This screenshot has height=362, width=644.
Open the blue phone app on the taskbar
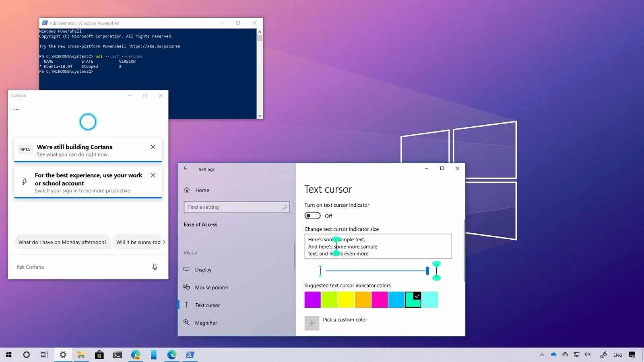pos(154,355)
